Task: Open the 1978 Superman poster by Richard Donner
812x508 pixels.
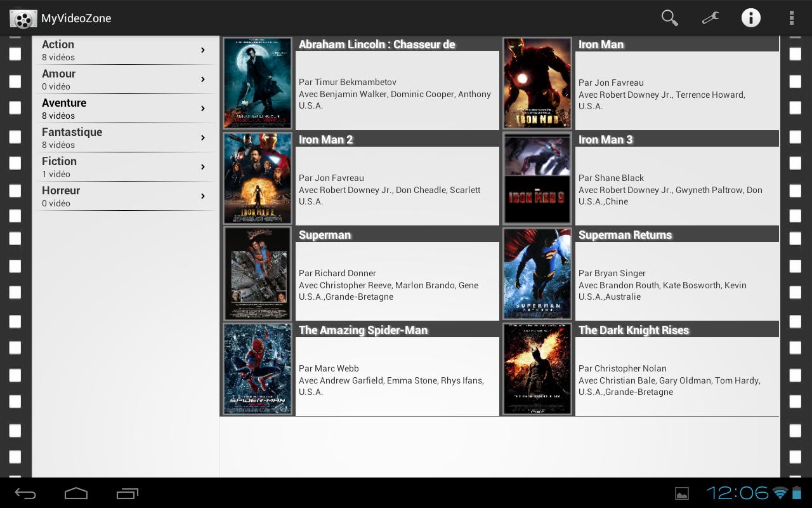Action: [258, 273]
